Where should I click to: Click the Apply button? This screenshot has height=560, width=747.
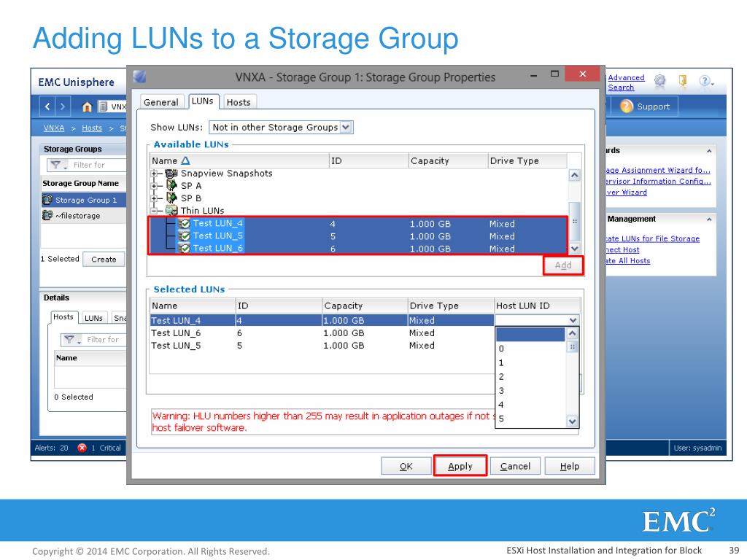[460, 466]
